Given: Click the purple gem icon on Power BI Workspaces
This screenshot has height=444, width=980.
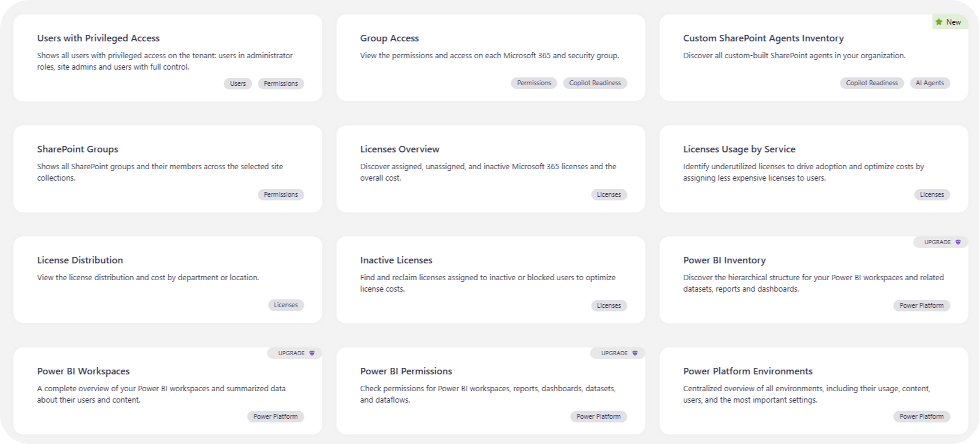Looking at the screenshot, I should click(x=312, y=353).
